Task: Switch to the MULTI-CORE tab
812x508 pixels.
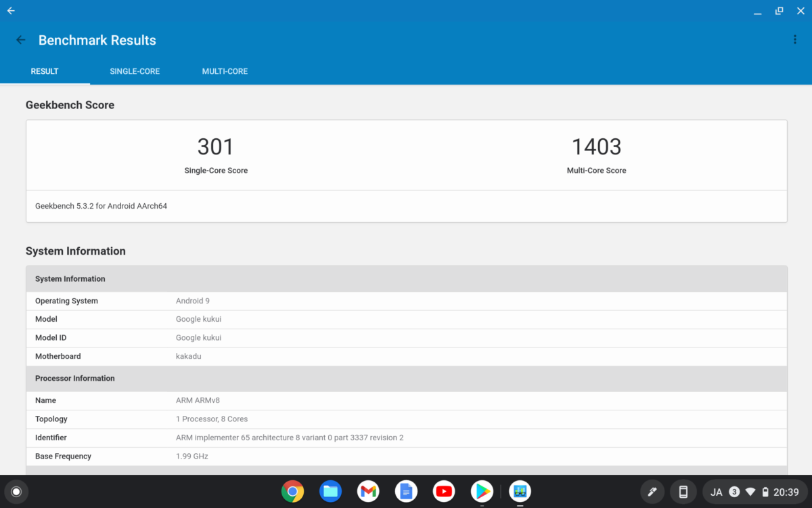Action: 225,71
